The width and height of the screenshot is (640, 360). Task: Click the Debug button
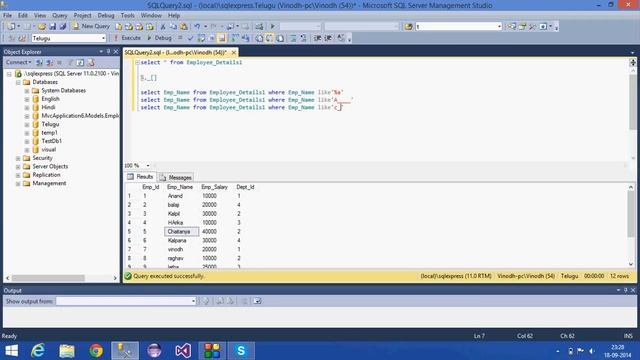[159, 38]
